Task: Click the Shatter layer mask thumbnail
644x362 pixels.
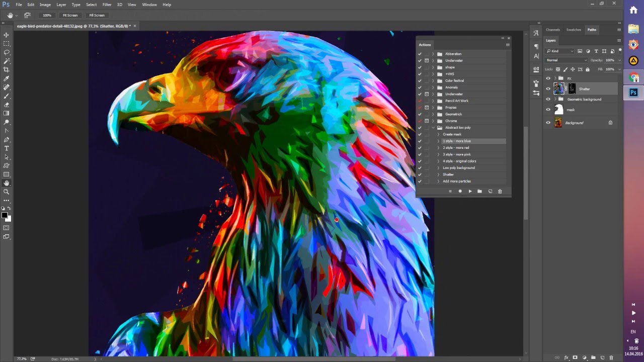Action: click(572, 89)
